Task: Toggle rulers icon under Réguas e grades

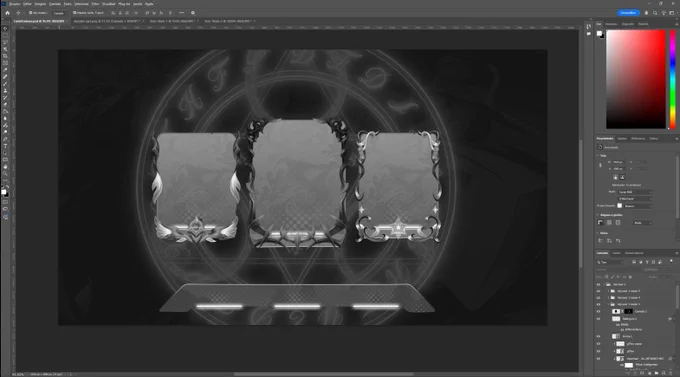Action: click(x=600, y=223)
